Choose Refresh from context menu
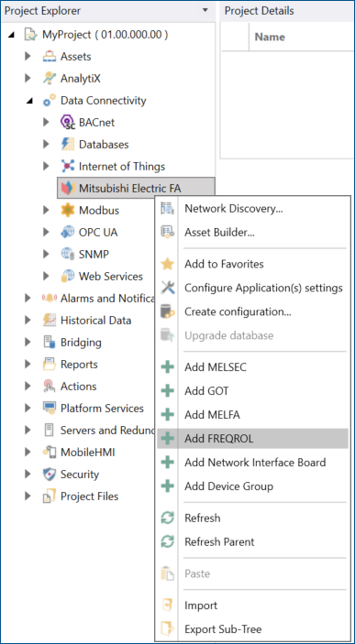Viewport: 355px width, 644px height. [252, 518]
